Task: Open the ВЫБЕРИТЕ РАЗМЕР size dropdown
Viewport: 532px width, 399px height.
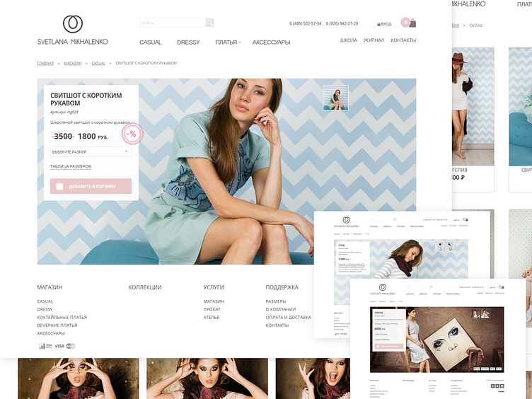Action: click(91, 151)
